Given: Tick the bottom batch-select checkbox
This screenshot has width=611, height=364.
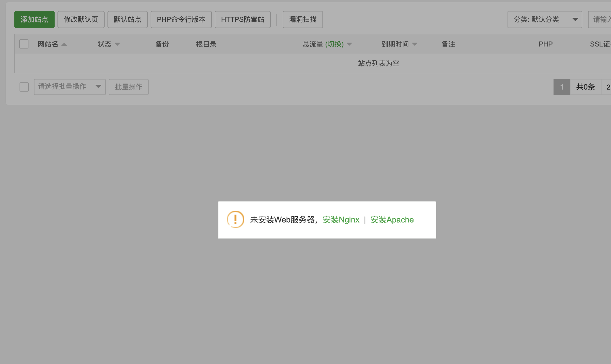Looking at the screenshot, I should [24, 87].
